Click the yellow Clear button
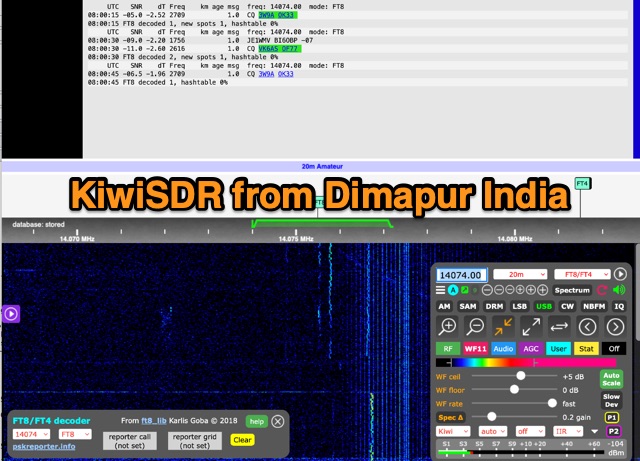The width and height of the screenshot is (640, 461). click(x=243, y=439)
